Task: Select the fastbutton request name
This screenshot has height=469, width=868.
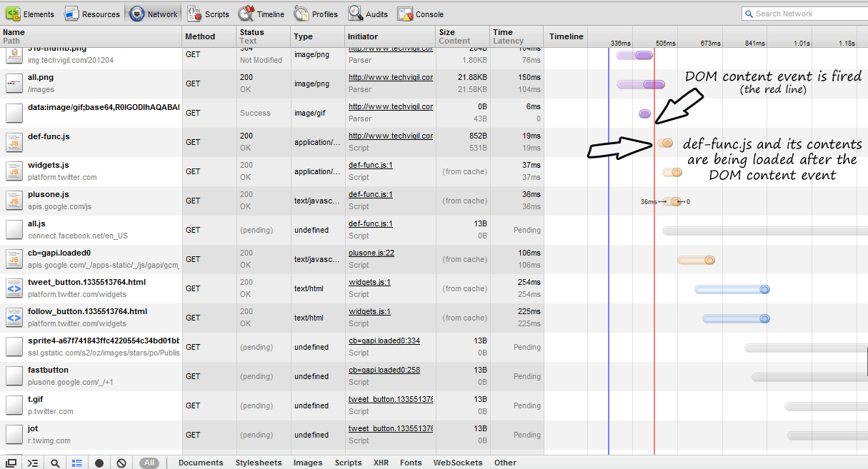Action: (48, 370)
